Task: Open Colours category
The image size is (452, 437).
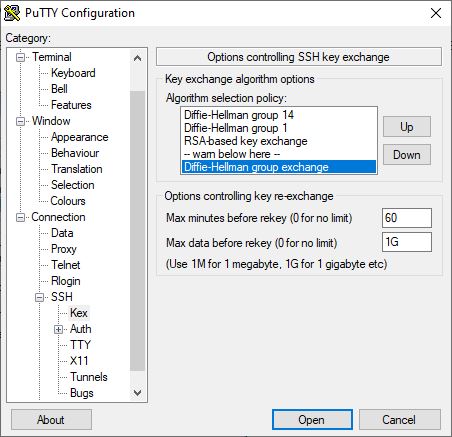Action: (x=68, y=201)
